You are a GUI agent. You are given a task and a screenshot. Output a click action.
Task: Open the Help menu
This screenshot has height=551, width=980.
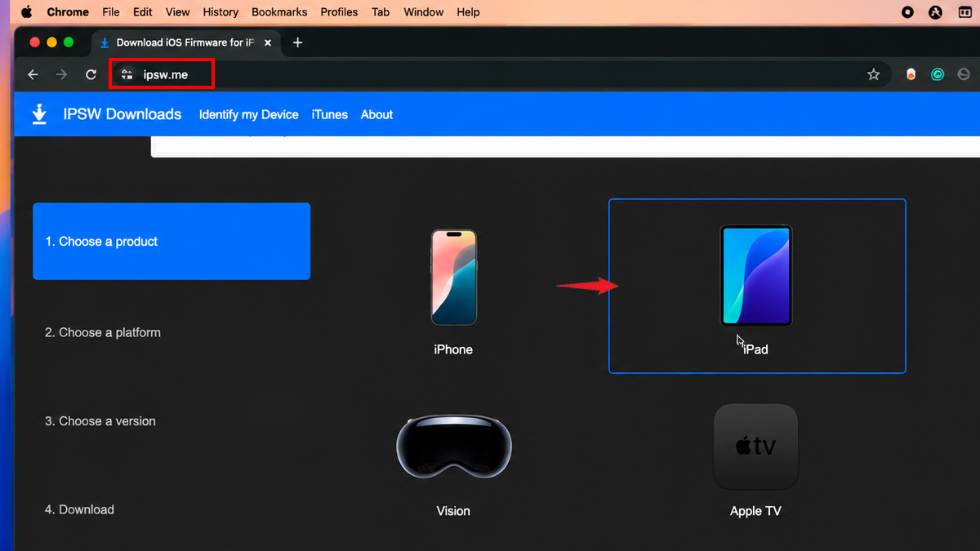[468, 12]
